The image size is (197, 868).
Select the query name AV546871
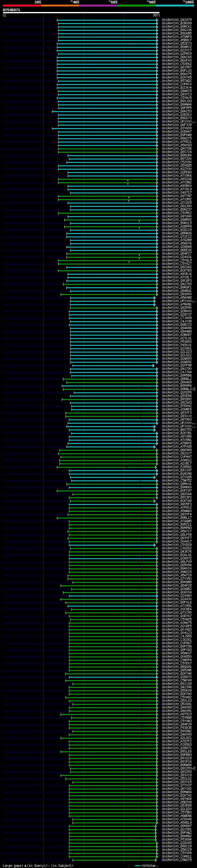[x=11, y=10]
